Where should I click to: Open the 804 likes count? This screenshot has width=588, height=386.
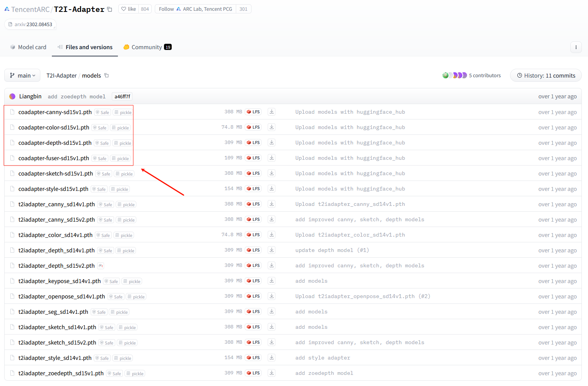(145, 9)
